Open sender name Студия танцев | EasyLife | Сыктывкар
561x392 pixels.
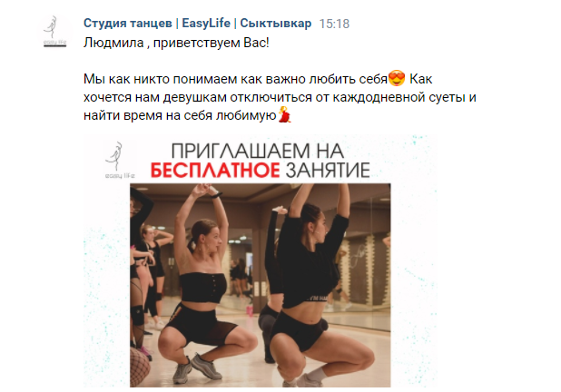point(197,24)
